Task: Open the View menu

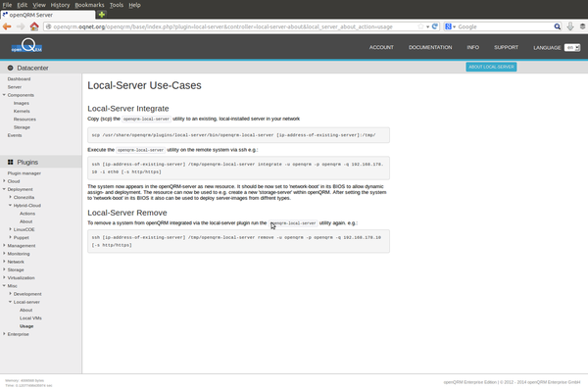Action: pyautogui.click(x=39, y=5)
